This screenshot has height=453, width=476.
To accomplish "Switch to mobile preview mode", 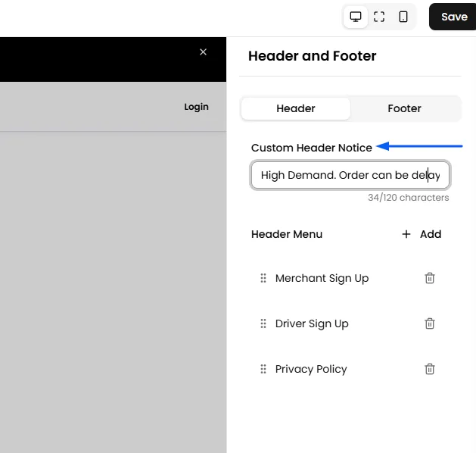I will (403, 17).
